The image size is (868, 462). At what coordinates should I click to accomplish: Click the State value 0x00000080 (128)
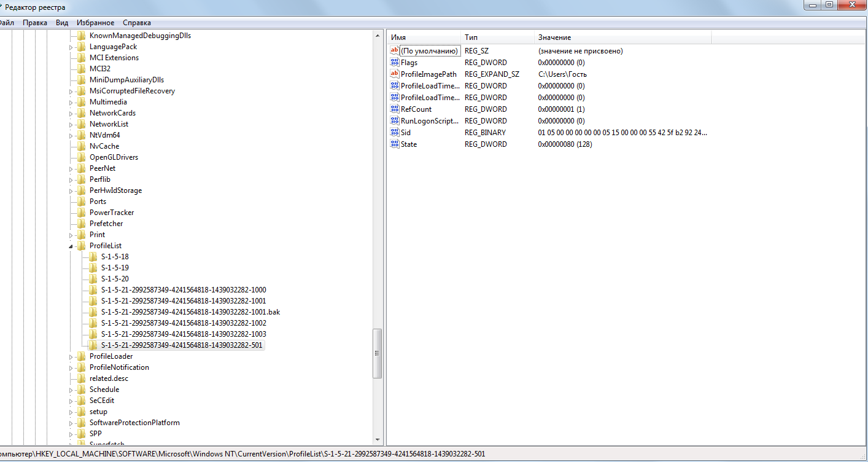click(x=565, y=144)
